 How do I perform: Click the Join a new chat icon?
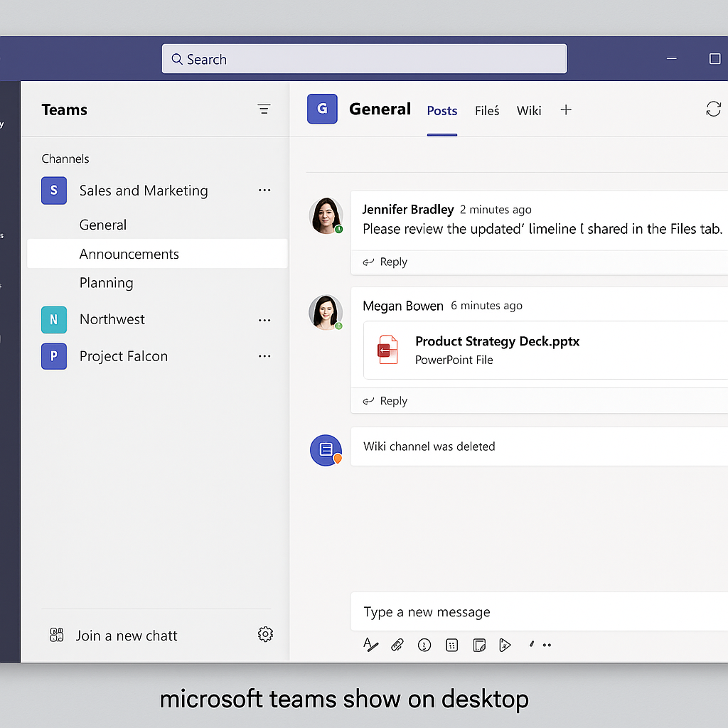pos(57,635)
